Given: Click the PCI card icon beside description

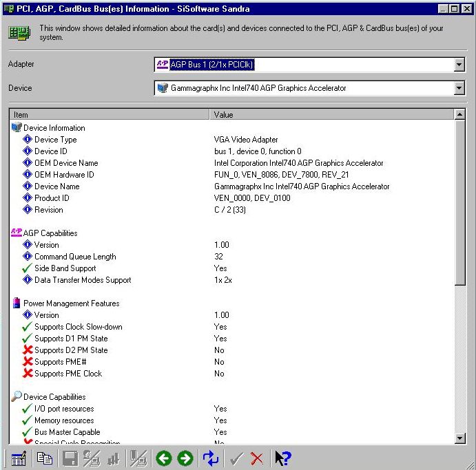Looking at the screenshot, I should (19, 33).
